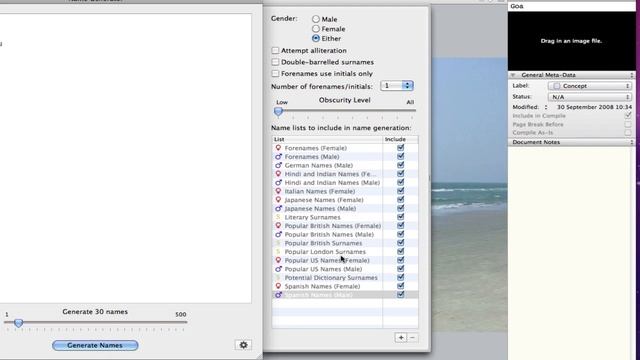Select Japanese Names (Female) row
640x360 pixels.
(345, 200)
